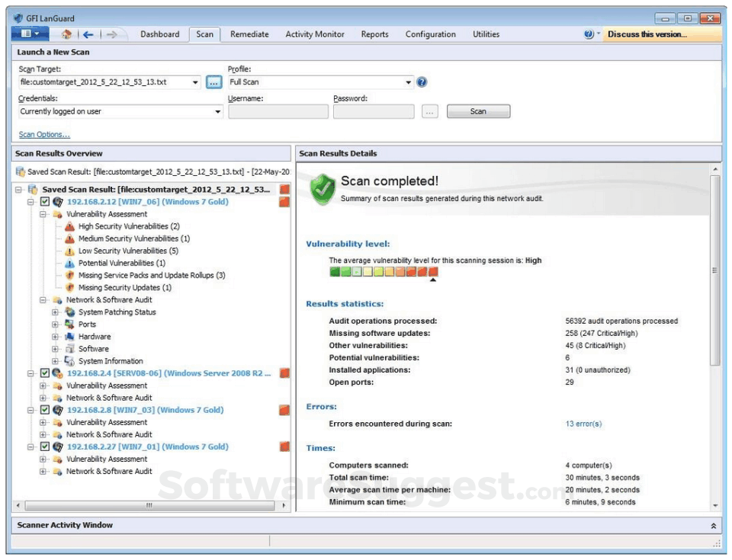Viewport: 732px width, 560px height.
Task: Open the Scan Target dropdown
Action: [x=196, y=82]
